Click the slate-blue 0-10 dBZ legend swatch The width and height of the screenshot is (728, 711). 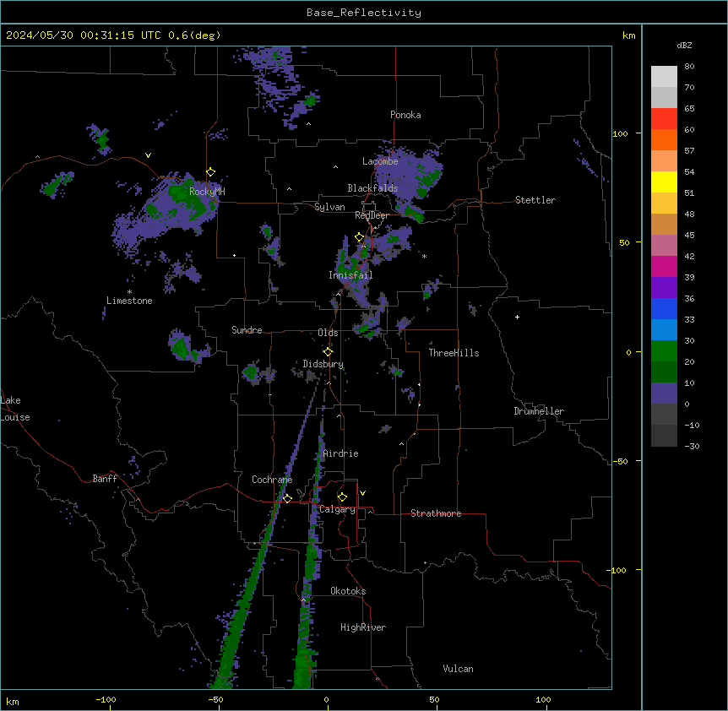coord(664,393)
